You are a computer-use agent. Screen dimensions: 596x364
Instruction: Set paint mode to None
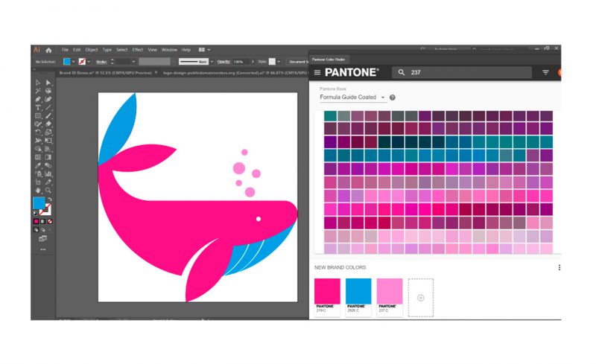coord(50,221)
